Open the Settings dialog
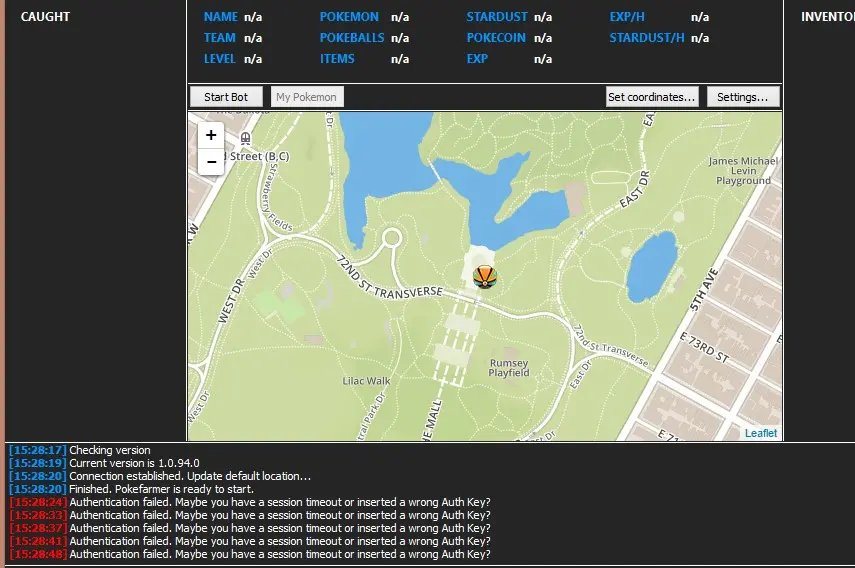 (x=743, y=97)
